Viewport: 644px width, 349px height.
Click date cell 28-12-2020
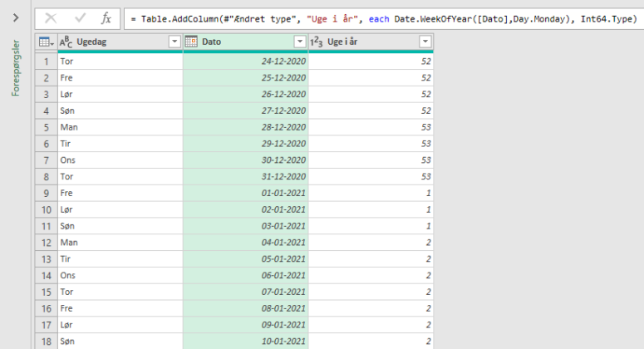click(x=246, y=127)
